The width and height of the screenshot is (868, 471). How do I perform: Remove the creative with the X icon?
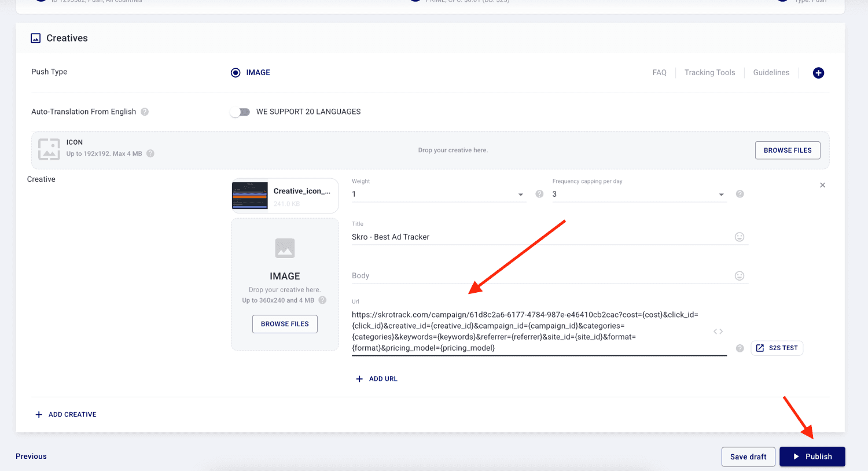[x=822, y=185]
